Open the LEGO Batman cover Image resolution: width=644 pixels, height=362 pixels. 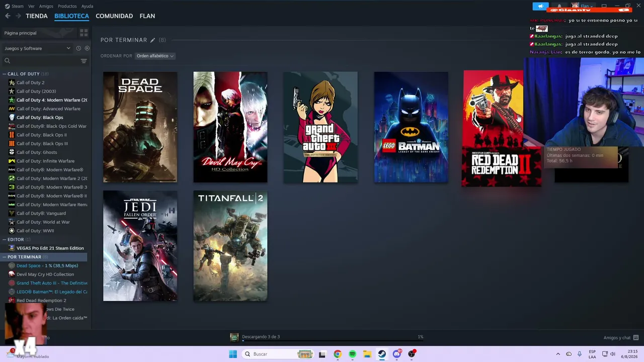[411, 127]
